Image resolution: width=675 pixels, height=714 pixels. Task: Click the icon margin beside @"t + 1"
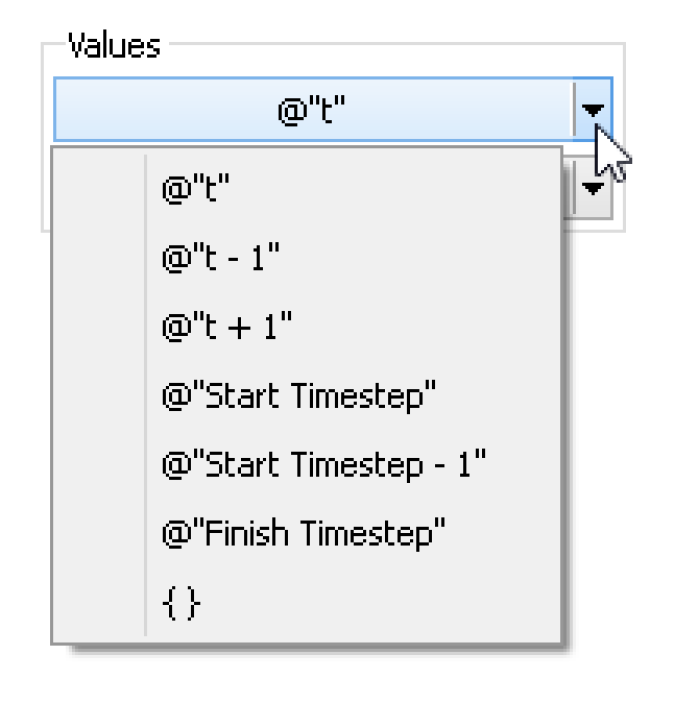(x=100, y=327)
